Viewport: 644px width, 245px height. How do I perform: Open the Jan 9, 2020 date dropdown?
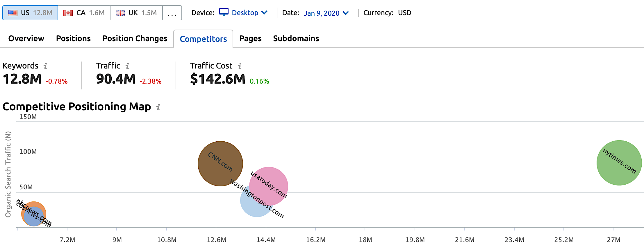(326, 13)
